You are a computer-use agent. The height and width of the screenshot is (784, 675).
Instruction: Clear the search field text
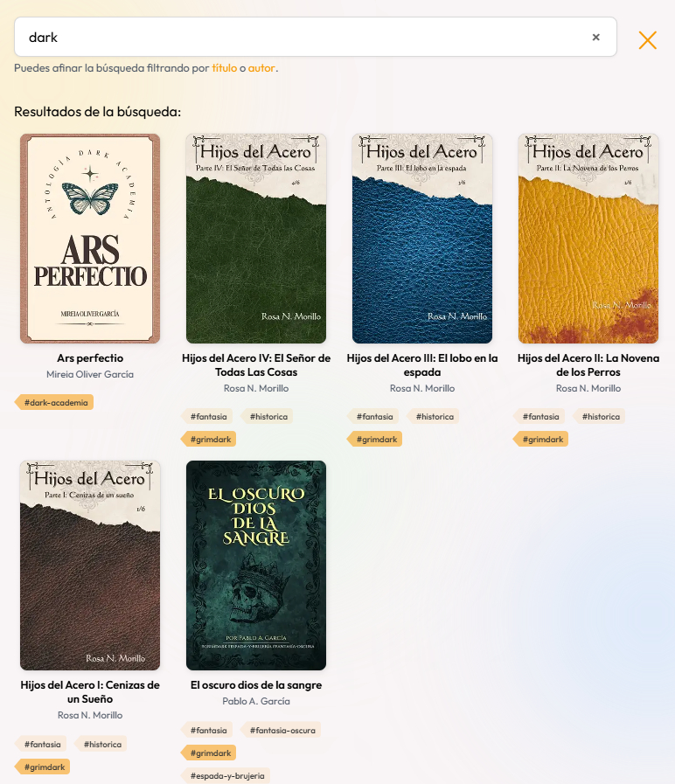point(595,38)
